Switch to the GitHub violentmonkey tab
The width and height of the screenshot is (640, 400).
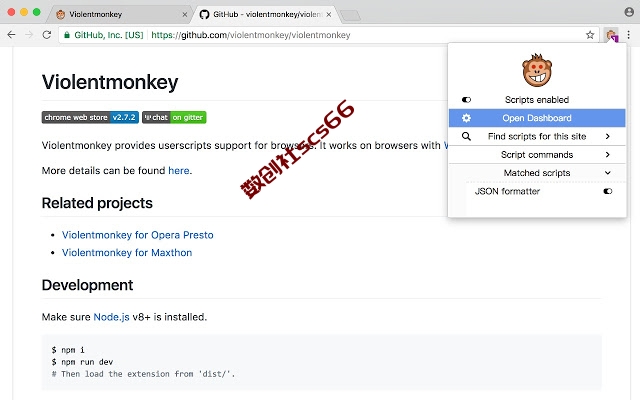(x=265, y=14)
